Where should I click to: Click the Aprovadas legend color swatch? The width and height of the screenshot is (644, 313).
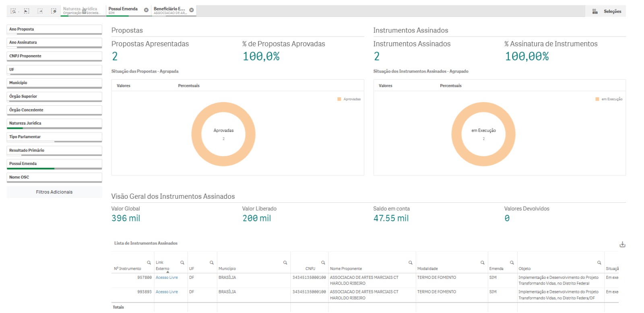coord(339,99)
